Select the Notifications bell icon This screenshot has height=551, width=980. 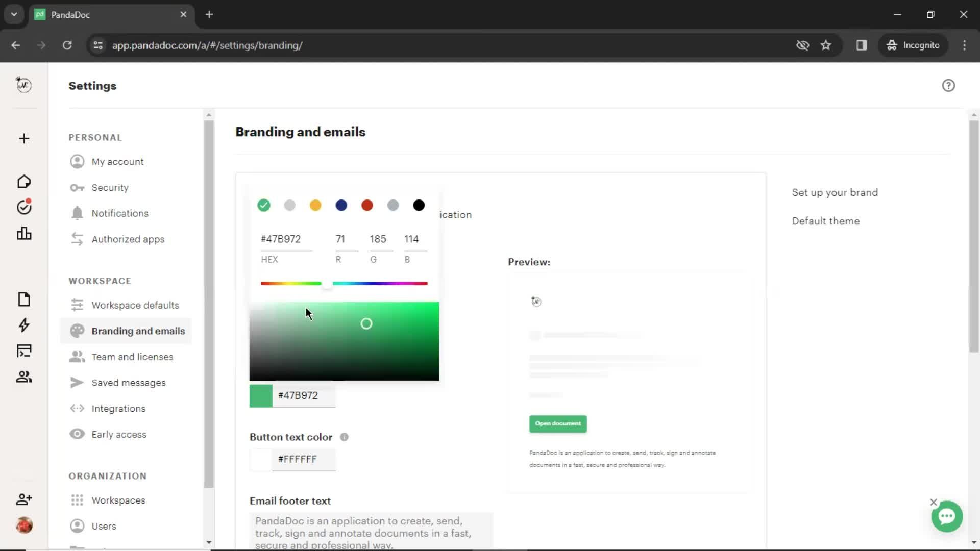[x=77, y=213]
